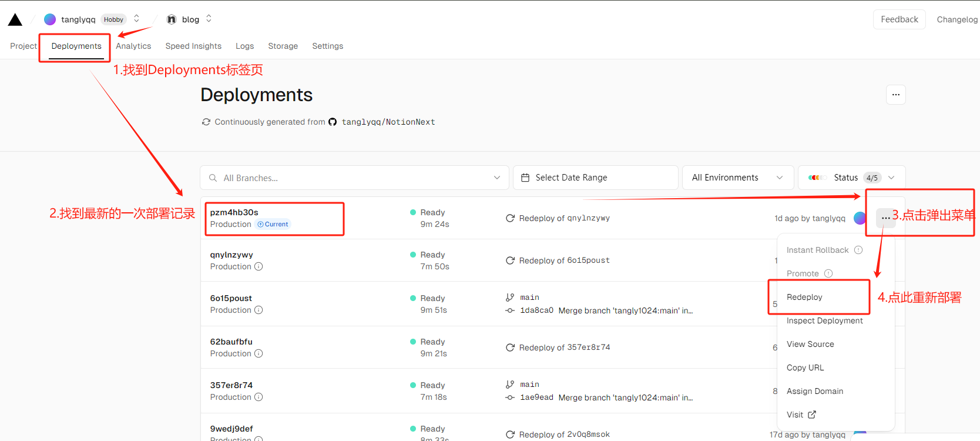Image resolution: width=980 pixels, height=441 pixels.
Task: Open deployment 62baufbu
Action: 231,342
